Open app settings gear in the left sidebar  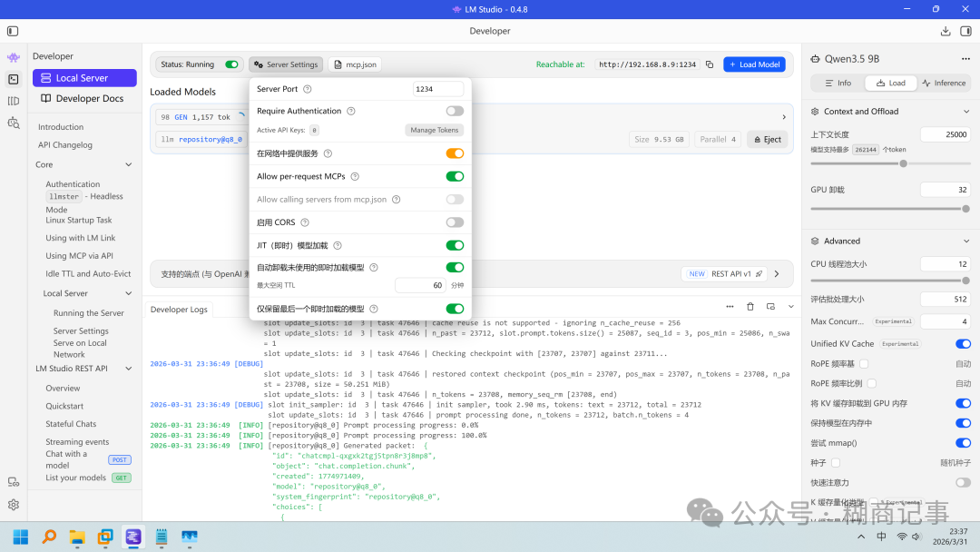tap(14, 505)
